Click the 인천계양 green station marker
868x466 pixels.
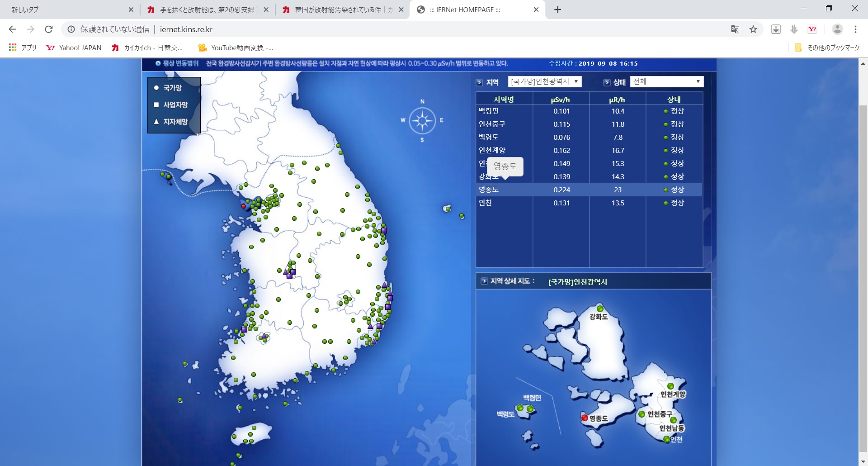(x=670, y=386)
